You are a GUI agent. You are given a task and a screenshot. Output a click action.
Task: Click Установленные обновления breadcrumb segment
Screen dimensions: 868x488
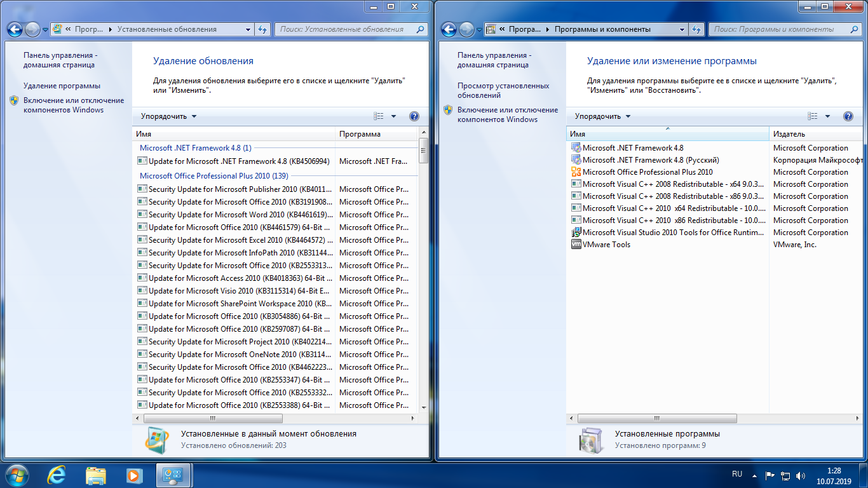click(x=167, y=29)
